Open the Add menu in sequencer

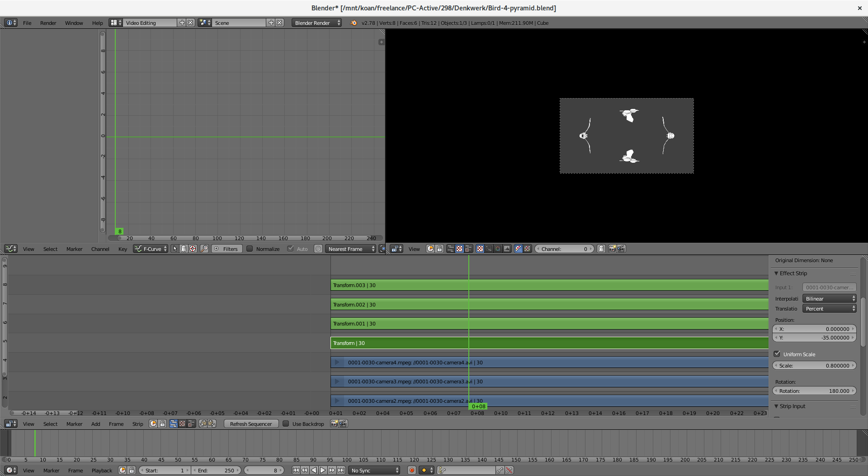pos(96,424)
